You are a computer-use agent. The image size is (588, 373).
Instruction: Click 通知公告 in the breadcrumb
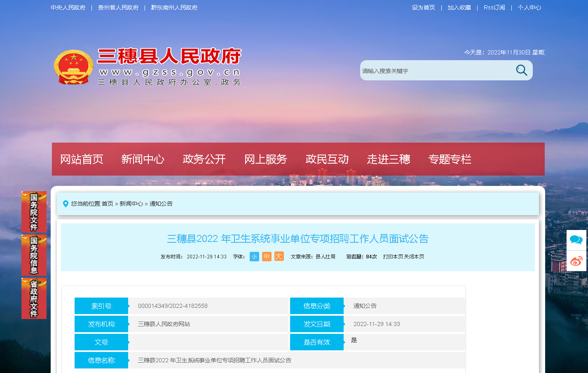coord(161,204)
